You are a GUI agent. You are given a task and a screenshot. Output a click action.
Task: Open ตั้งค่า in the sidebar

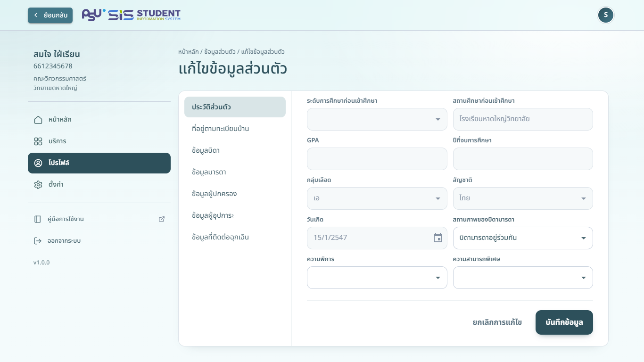point(99,185)
